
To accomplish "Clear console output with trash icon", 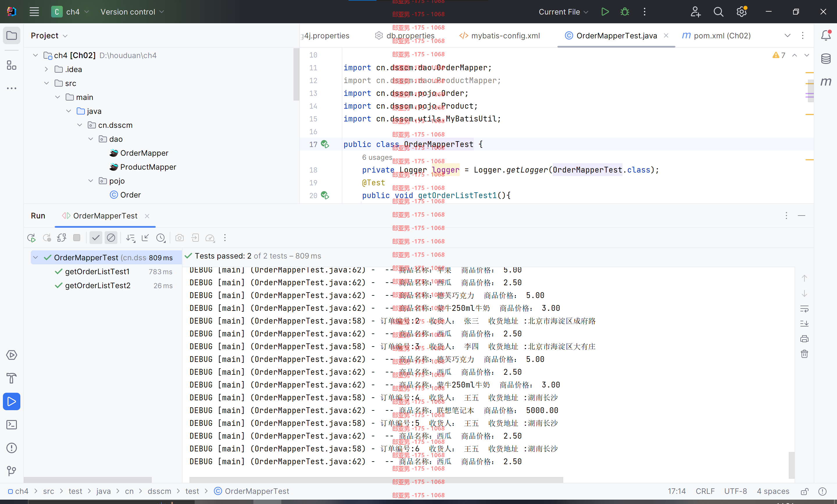I will [x=804, y=354].
